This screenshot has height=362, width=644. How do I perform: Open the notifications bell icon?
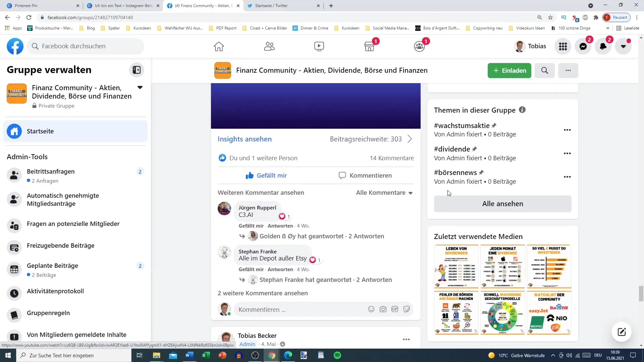(x=603, y=46)
